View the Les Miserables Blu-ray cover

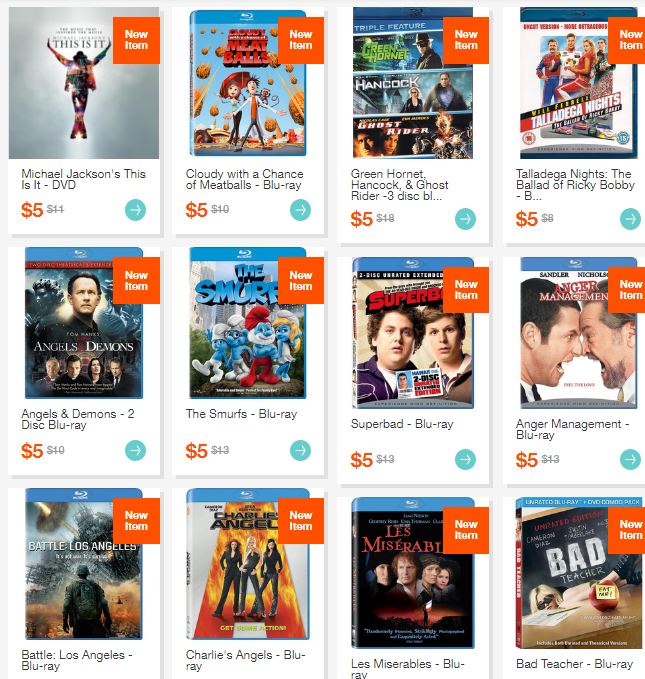[413, 573]
